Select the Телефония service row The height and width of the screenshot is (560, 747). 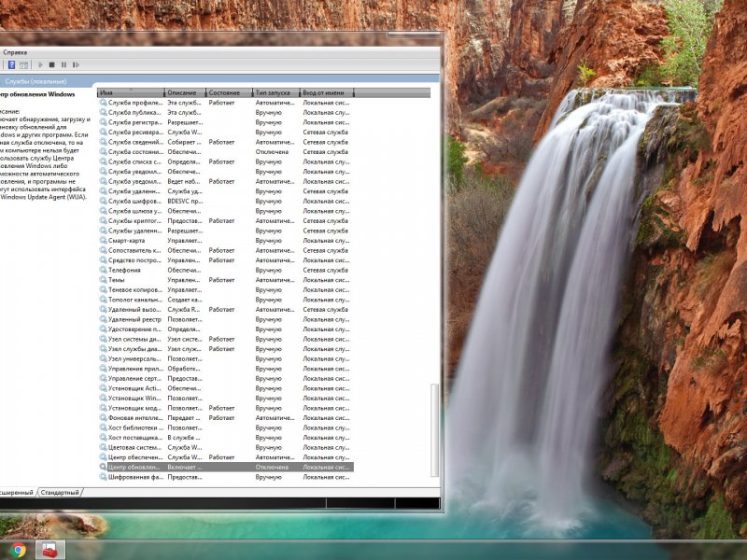pos(226,270)
